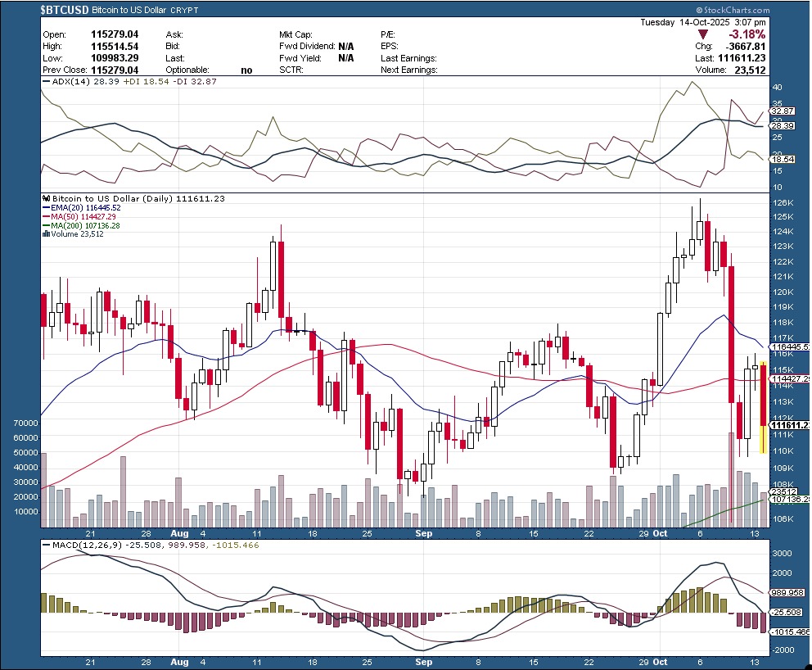Click the ADX 28.39 value tag
The height and width of the screenshot is (670, 812).
coord(783,125)
